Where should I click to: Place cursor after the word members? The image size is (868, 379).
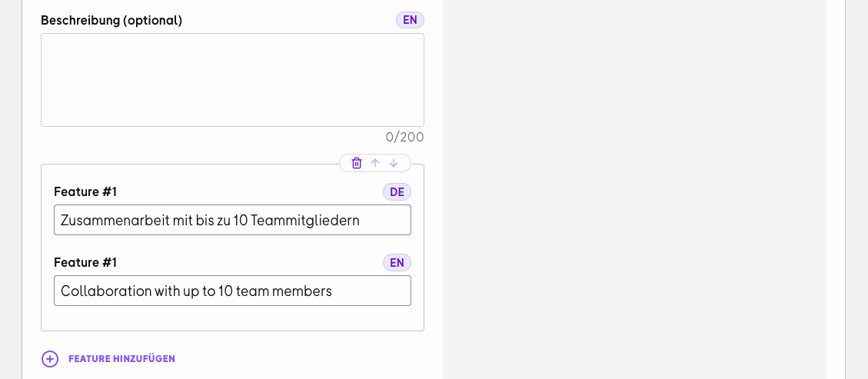pyautogui.click(x=333, y=291)
